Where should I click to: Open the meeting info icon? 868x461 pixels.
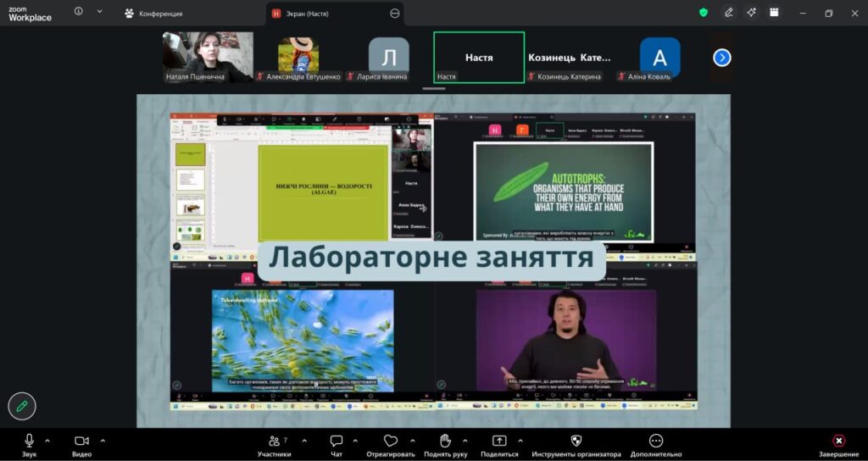click(79, 11)
